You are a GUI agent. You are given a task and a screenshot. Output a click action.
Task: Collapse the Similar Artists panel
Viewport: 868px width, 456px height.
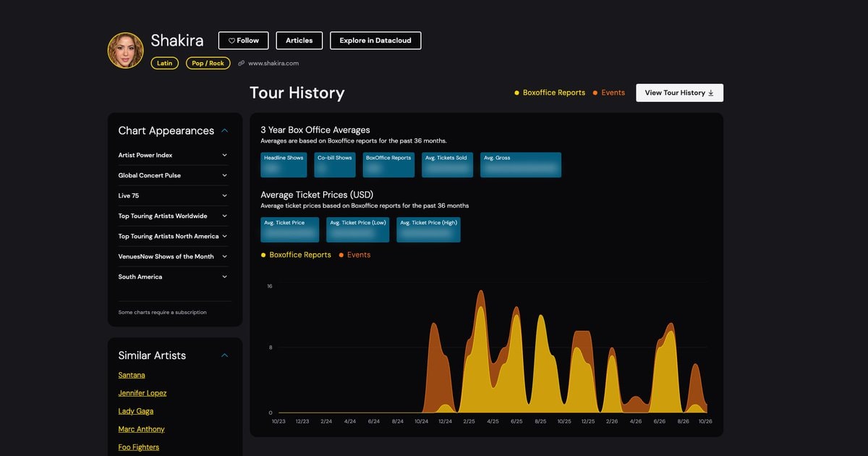coord(225,355)
